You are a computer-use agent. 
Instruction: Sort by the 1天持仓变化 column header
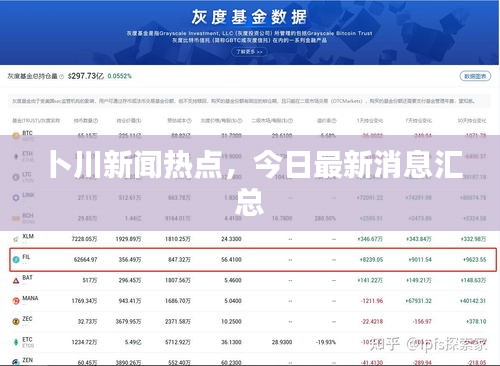coord(370,120)
